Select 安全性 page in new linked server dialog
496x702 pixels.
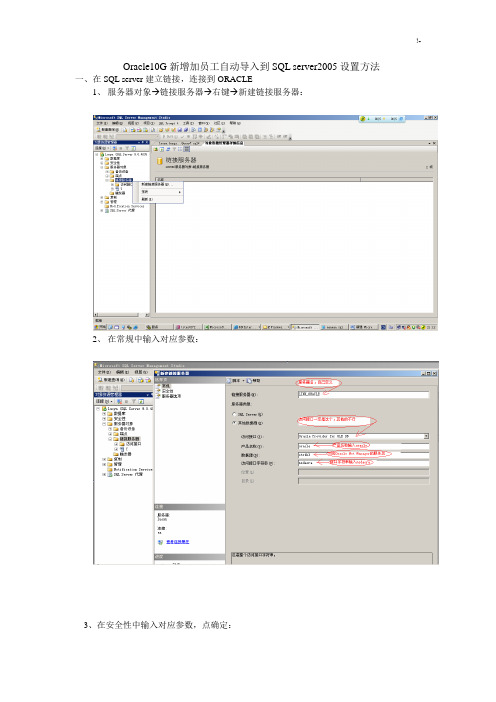tap(165, 391)
